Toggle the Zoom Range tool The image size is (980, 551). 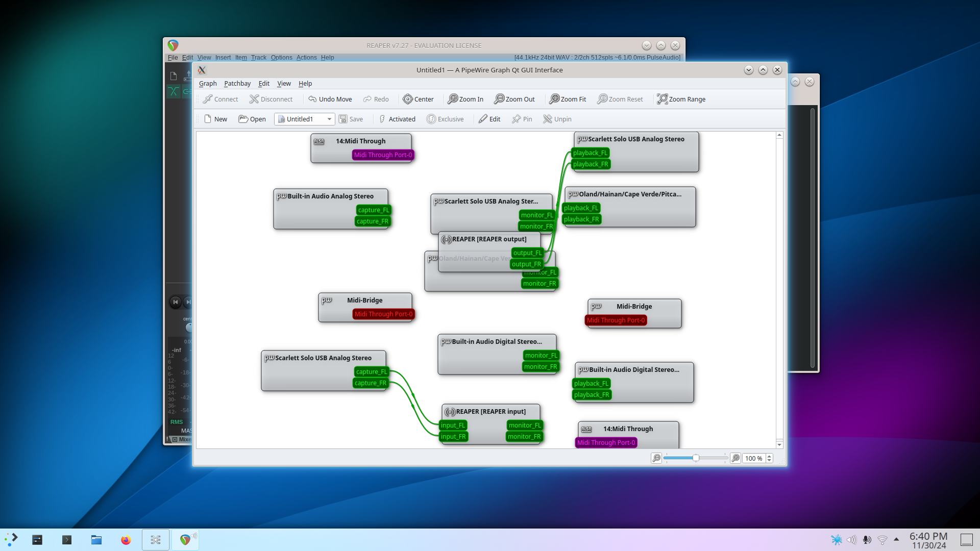681,99
